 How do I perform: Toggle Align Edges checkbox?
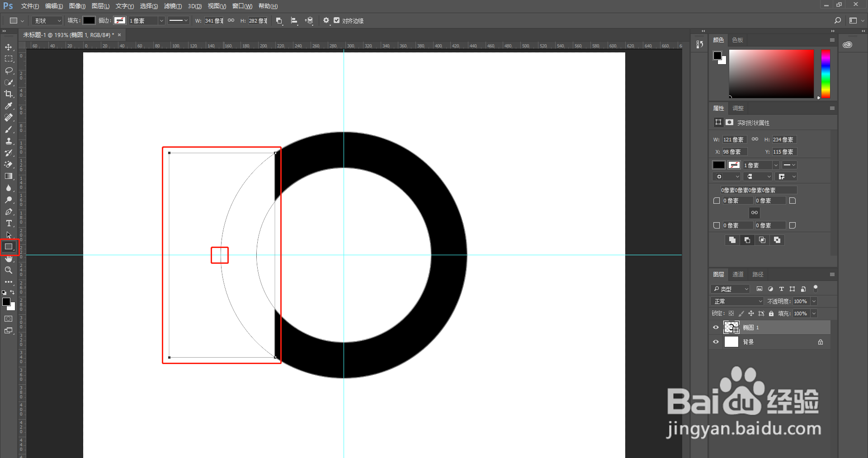tap(336, 20)
